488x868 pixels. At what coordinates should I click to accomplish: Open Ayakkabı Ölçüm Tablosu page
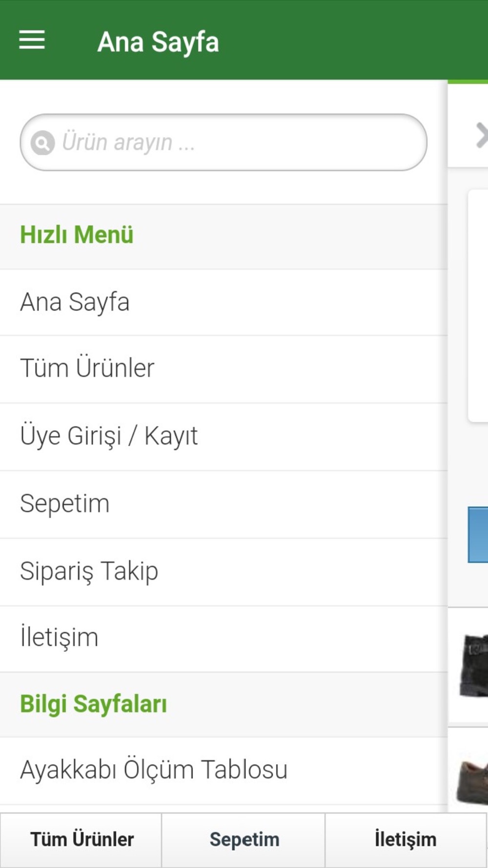154,770
